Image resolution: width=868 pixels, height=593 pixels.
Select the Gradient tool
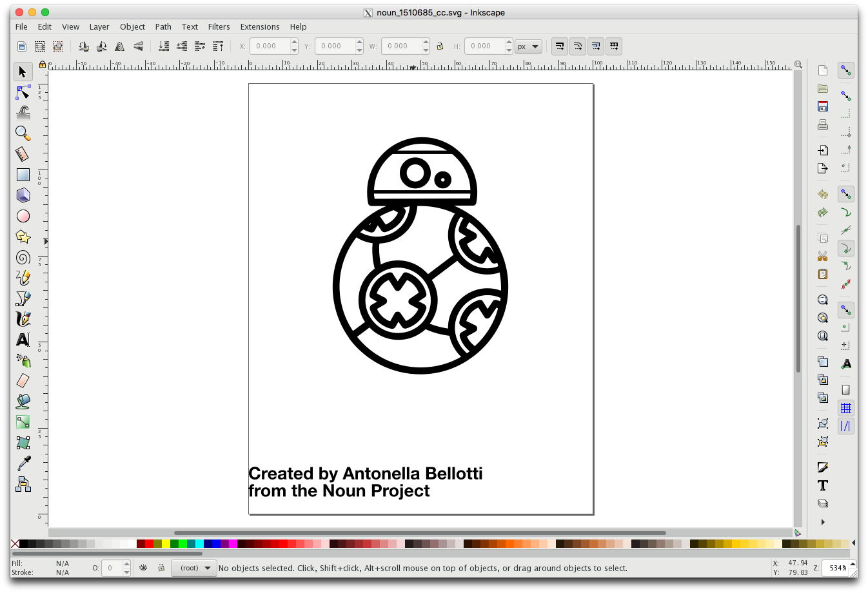tap(23, 422)
